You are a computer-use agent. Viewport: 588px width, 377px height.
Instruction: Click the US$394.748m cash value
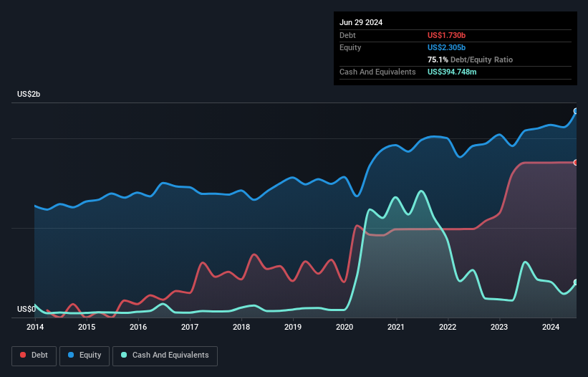pyautogui.click(x=452, y=72)
